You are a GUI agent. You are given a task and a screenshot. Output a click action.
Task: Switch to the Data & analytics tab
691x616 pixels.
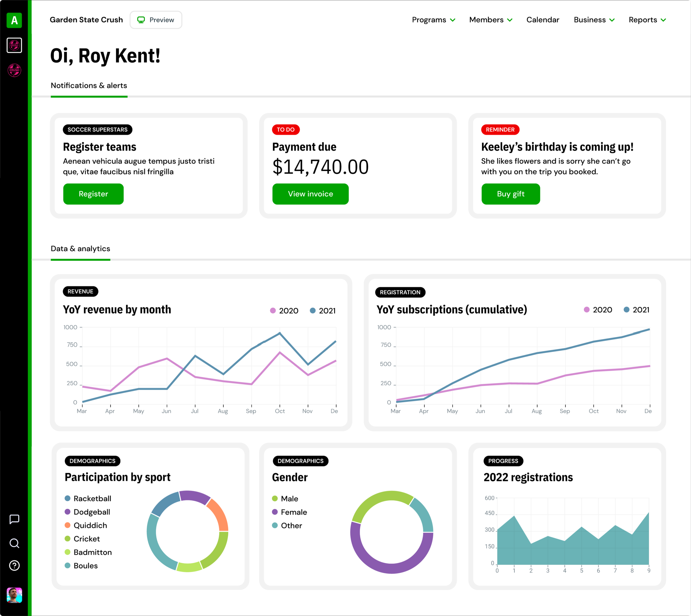pyautogui.click(x=80, y=249)
